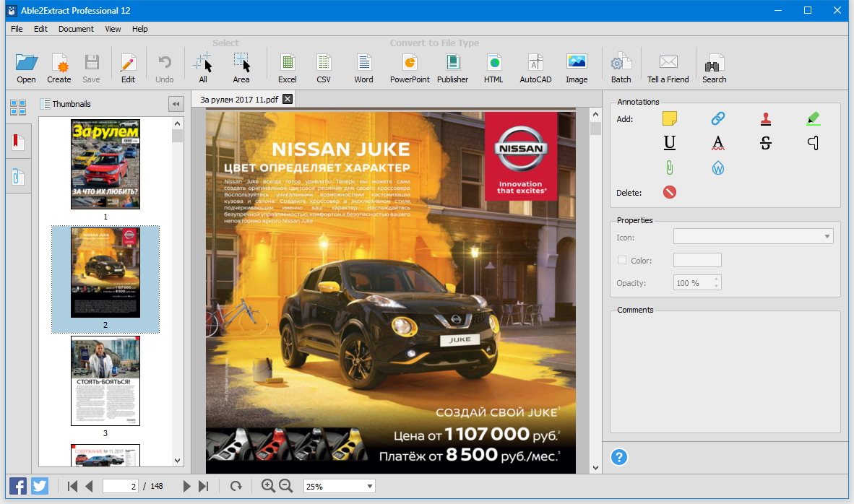Convert the PDF to Word
854x504 pixels.
pyautogui.click(x=363, y=68)
